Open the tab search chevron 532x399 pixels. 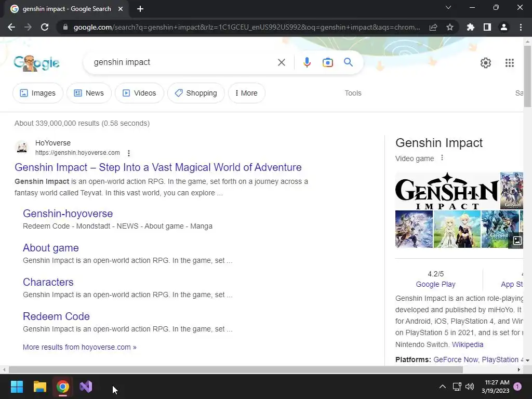click(448, 7)
